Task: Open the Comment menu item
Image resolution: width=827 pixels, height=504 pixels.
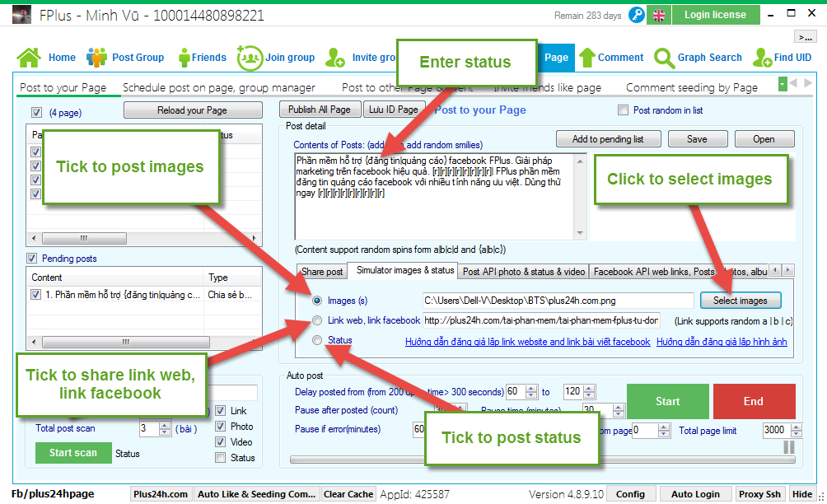Action: tap(620, 58)
